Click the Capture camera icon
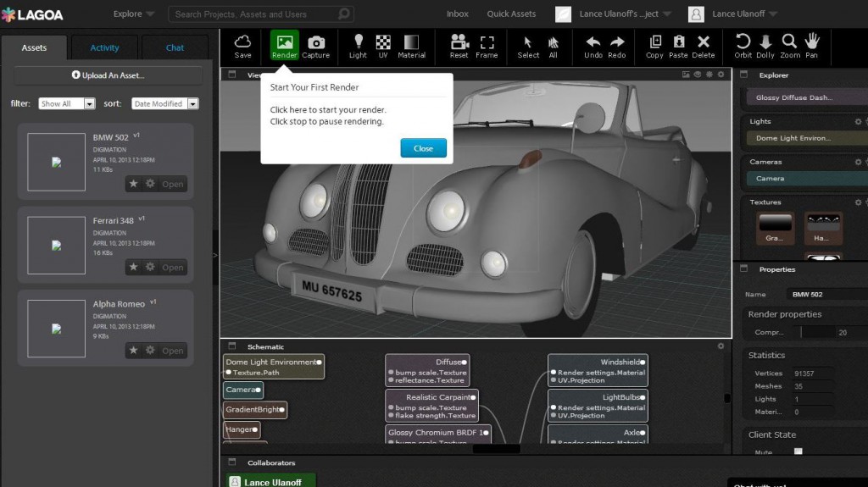Image resolution: width=868 pixels, height=487 pixels. pyautogui.click(x=315, y=46)
